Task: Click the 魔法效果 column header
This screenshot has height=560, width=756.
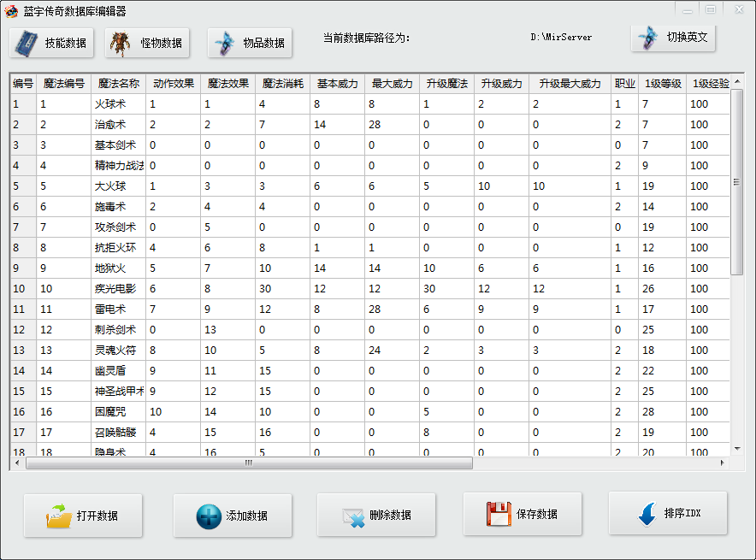Action: (x=227, y=84)
